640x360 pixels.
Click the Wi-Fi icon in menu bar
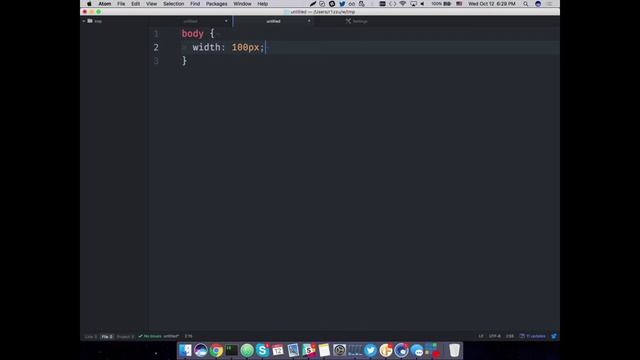tap(402, 4)
